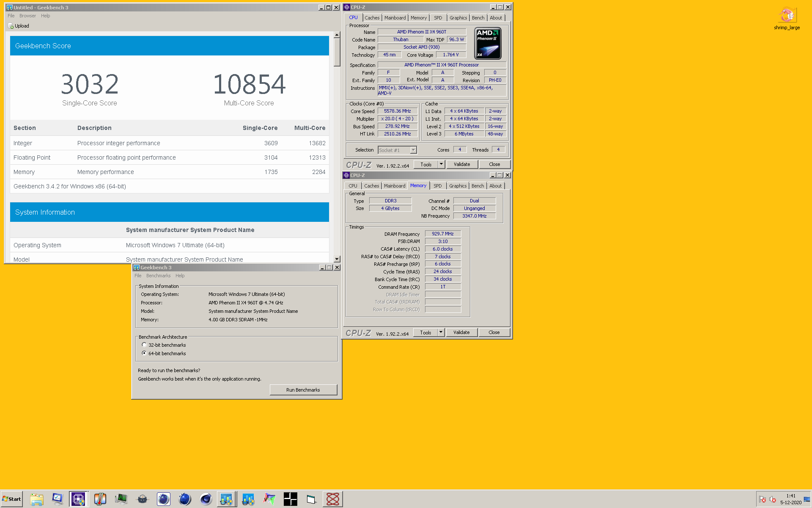Open Bench tab in the CPU tab window
The height and width of the screenshot is (508, 812).
pos(478,18)
